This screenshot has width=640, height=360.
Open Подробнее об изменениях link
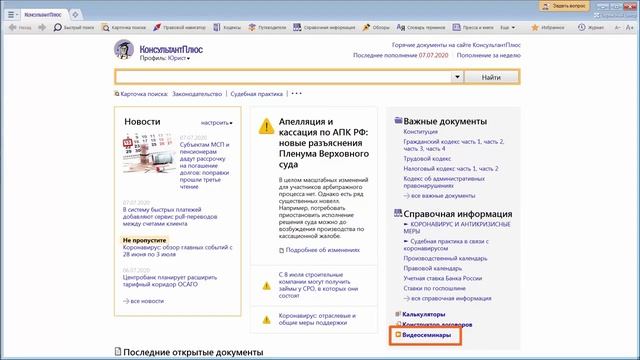point(319,250)
